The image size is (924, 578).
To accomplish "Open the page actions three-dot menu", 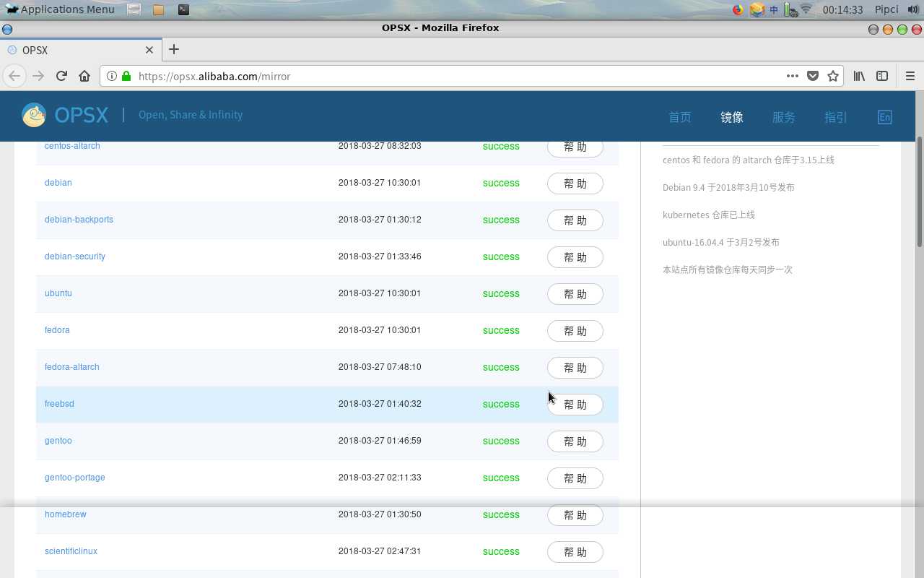I will (x=792, y=76).
